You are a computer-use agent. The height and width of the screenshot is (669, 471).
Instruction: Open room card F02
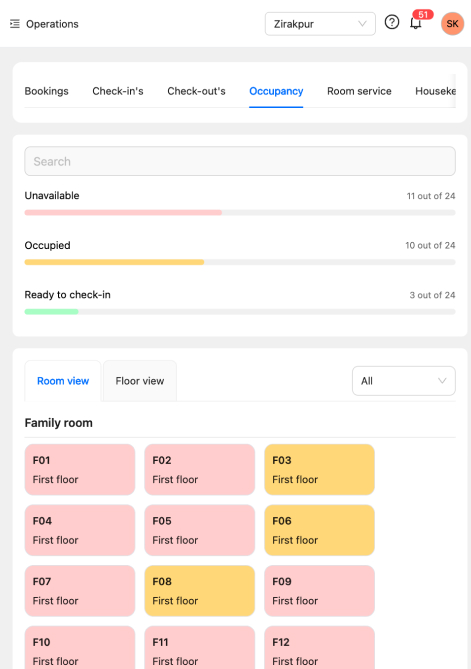point(200,470)
